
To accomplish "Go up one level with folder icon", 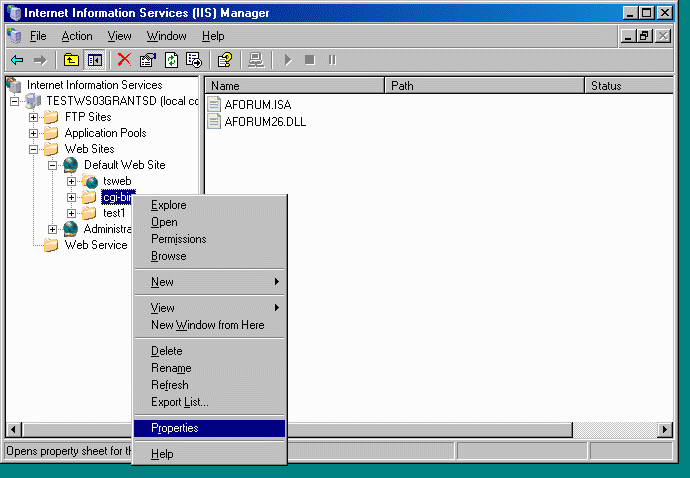I will pyautogui.click(x=71, y=60).
